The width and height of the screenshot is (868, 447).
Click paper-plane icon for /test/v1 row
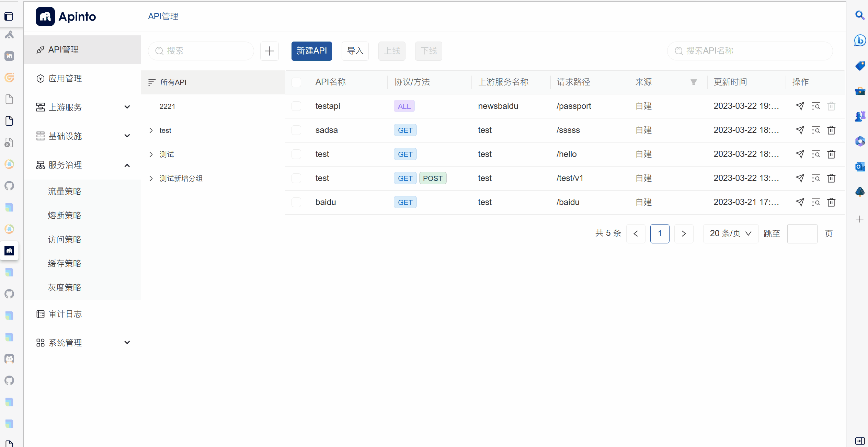point(800,178)
